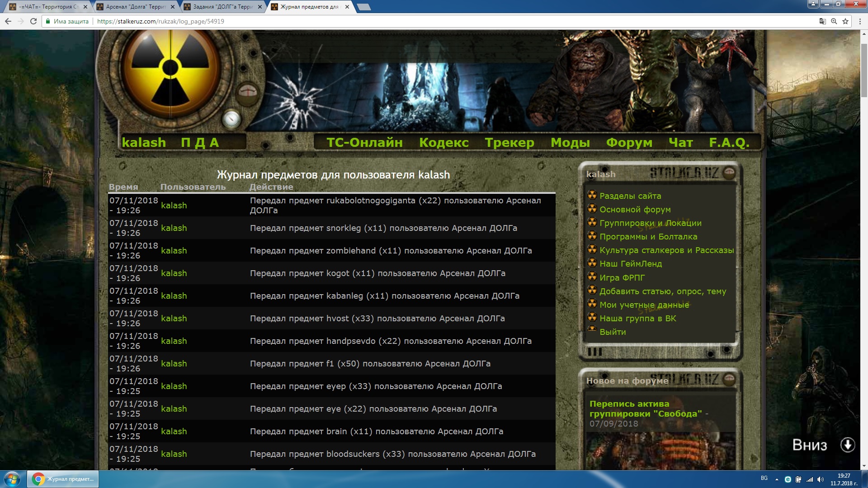Image resolution: width=868 pixels, height=488 pixels.
Task: Click the Google Translate icon in address bar
Action: [822, 21]
